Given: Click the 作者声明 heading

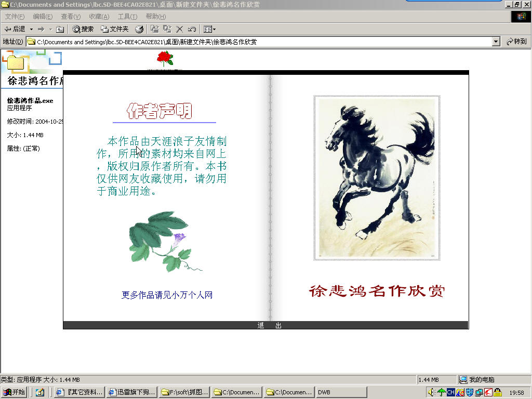Looking at the screenshot, I should (x=159, y=111).
